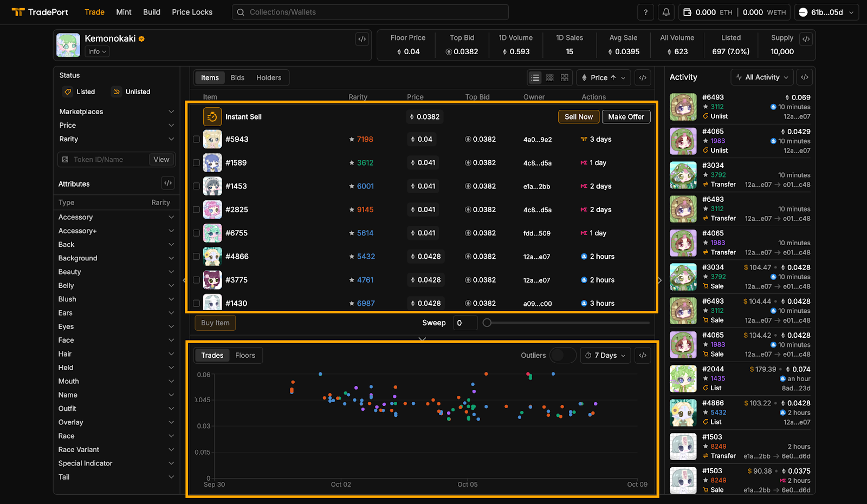
Task: Expand the Rarity filter
Action: tap(117, 139)
